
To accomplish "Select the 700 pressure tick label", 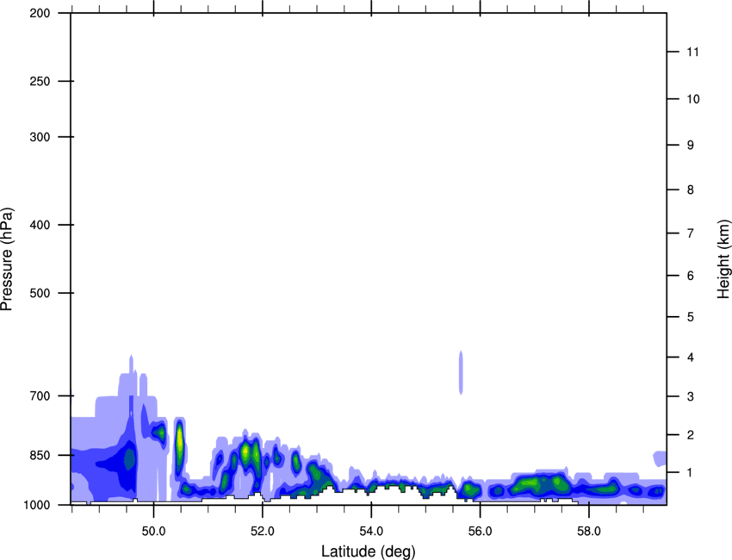I will tap(40, 395).
